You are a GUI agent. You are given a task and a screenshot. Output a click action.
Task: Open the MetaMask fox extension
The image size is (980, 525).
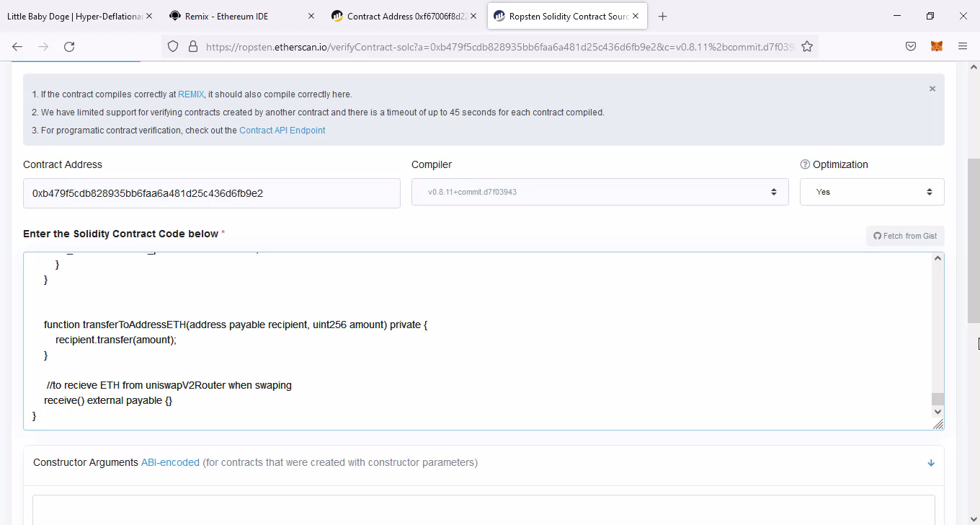(936, 47)
